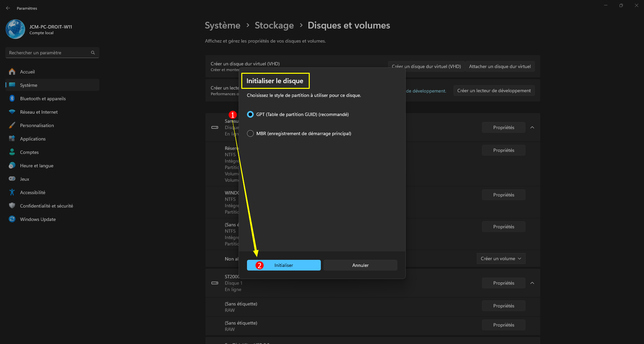The width and height of the screenshot is (644, 344).
Task: Select GPT partition style option
Action: [x=250, y=114]
